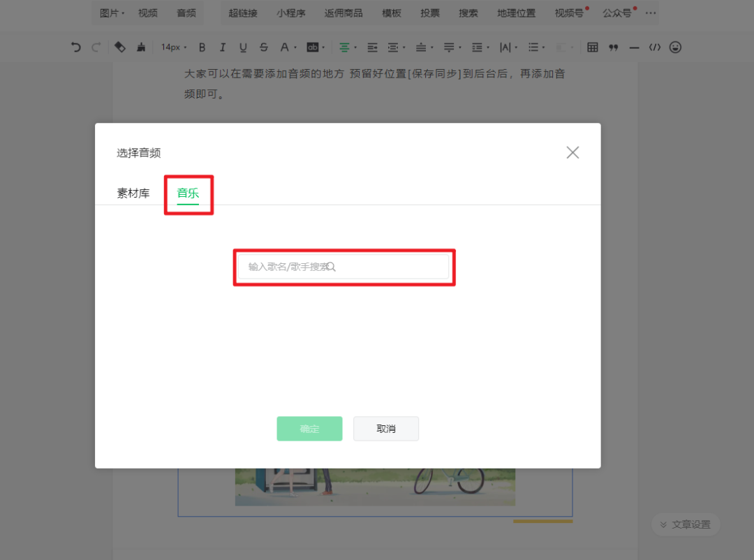Open the spacing after paragraph dropdown

pos(452,47)
